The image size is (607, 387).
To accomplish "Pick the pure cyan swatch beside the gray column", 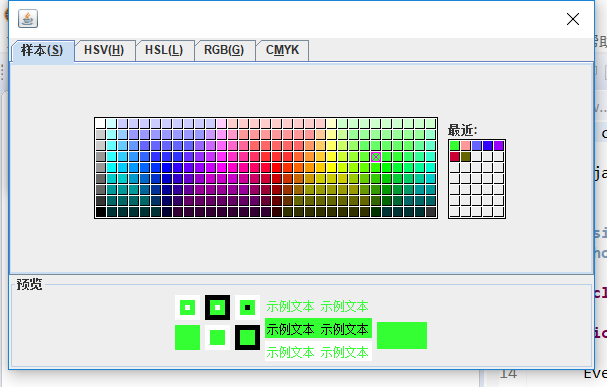I will [111, 168].
